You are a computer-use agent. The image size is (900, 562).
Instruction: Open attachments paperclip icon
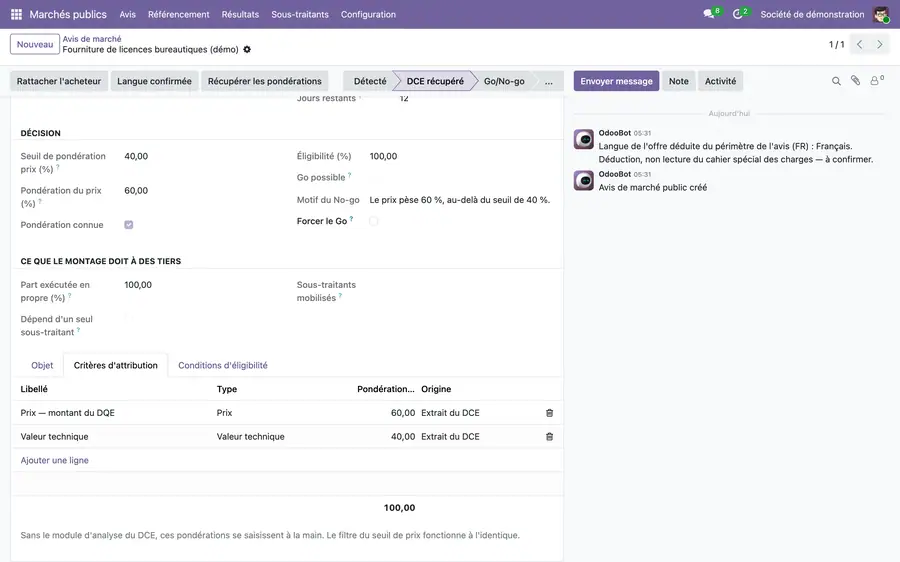(855, 81)
